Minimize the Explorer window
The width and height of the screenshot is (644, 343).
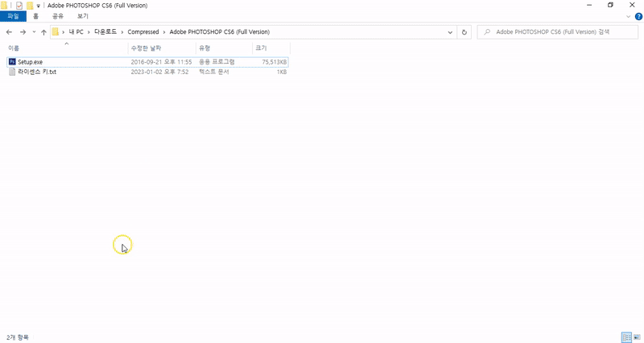point(589,6)
